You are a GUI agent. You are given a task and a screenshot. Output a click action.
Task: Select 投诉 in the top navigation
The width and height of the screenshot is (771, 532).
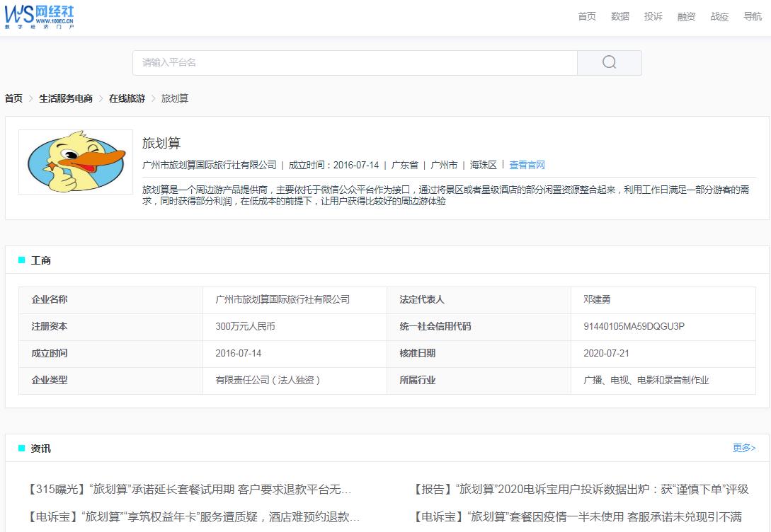[x=653, y=16]
